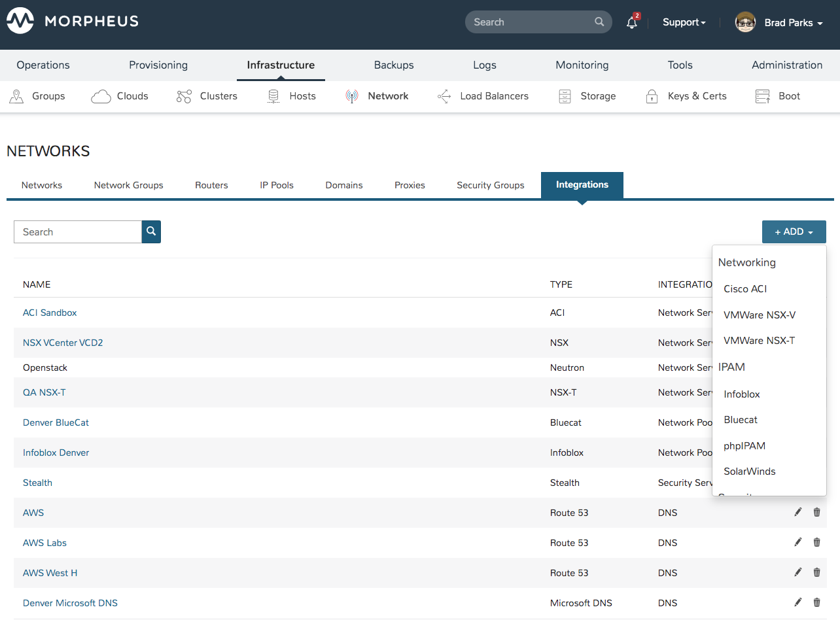Choose Cisco ACI from Add menu
Image resolution: width=840 pixels, height=620 pixels.
(745, 288)
